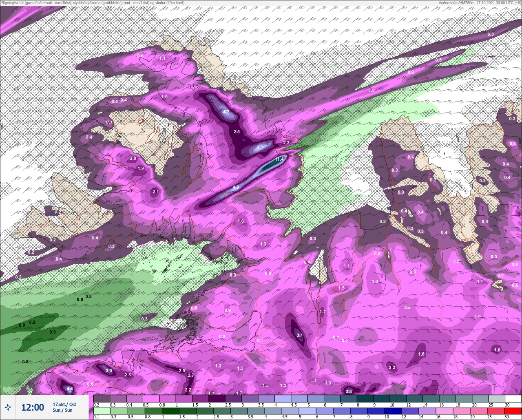Click the 4.6 value near the map's corner
The image size is (522, 420).
pyautogui.click(x=70, y=389)
